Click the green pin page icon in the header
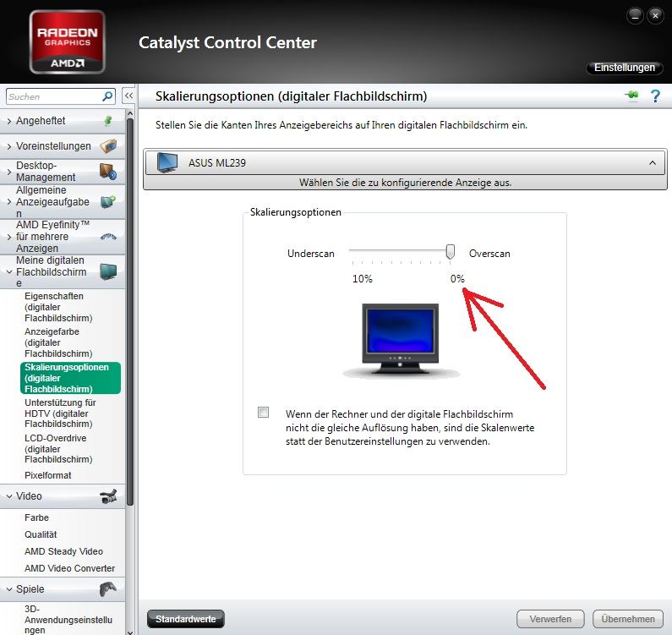 631,96
